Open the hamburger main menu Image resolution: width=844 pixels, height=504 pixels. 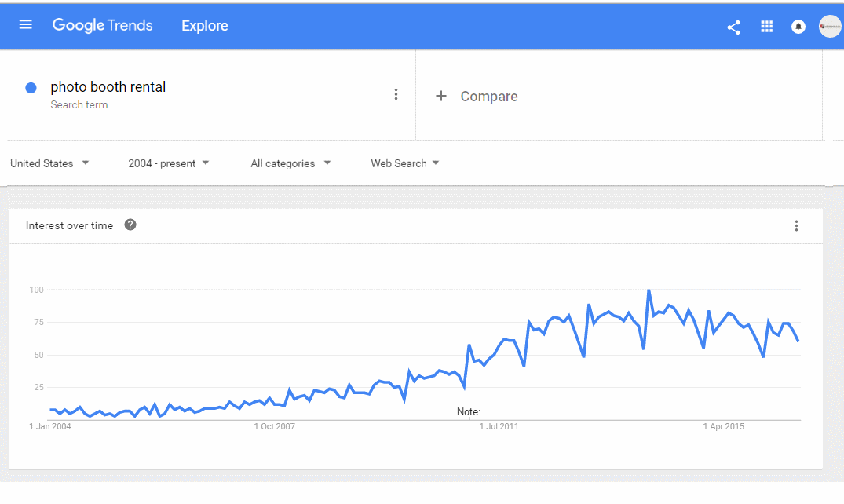(x=25, y=25)
